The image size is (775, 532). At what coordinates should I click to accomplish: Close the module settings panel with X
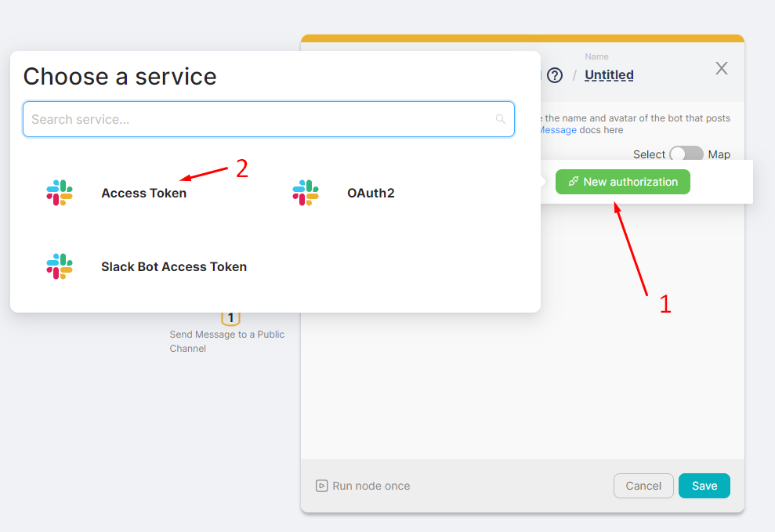click(x=721, y=68)
